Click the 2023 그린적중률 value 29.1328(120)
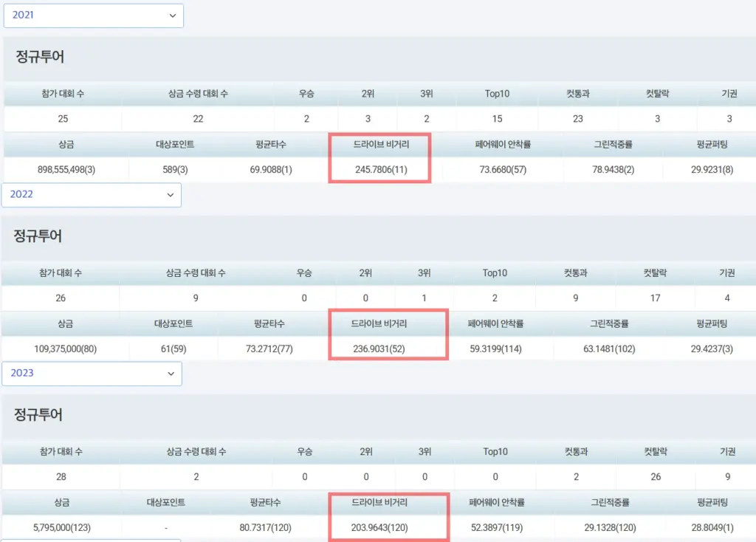 tap(609, 527)
